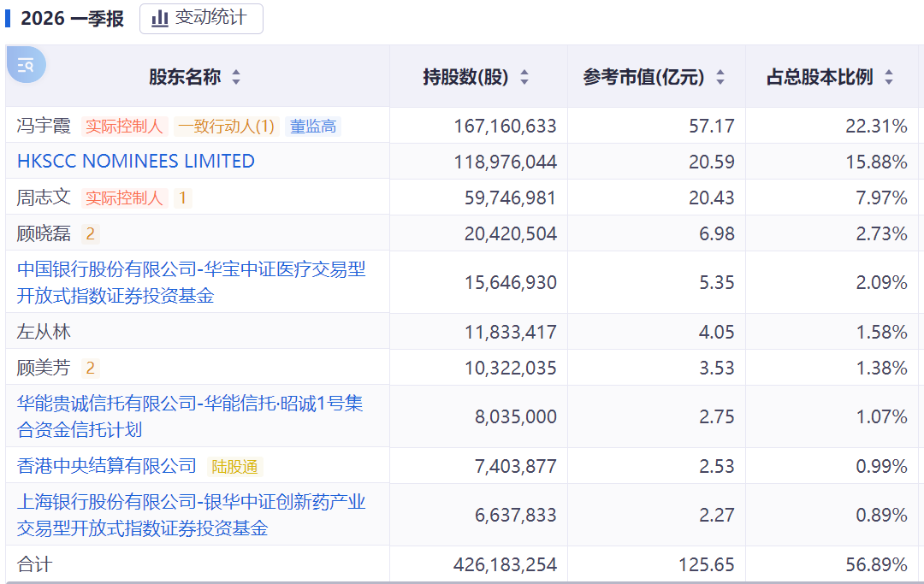Click the 2026 一季报 heading

coord(72,18)
